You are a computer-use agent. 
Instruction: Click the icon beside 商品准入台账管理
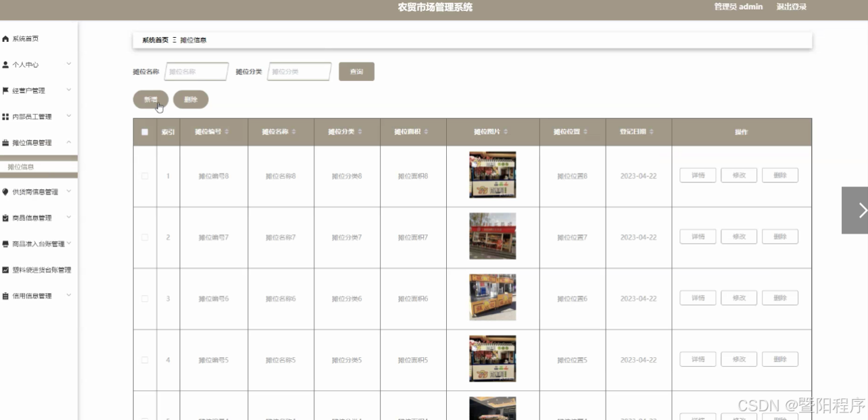click(5, 244)
